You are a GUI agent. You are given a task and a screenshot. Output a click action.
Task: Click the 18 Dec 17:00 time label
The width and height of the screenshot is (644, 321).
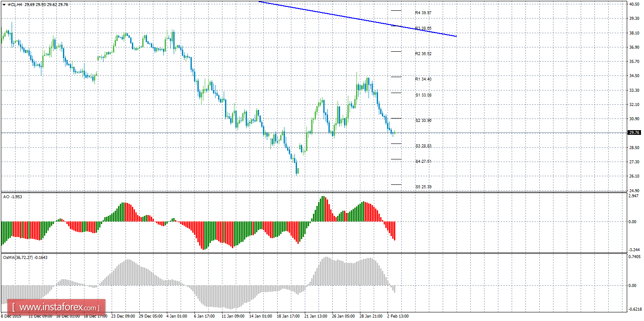[x=96, y=316]
